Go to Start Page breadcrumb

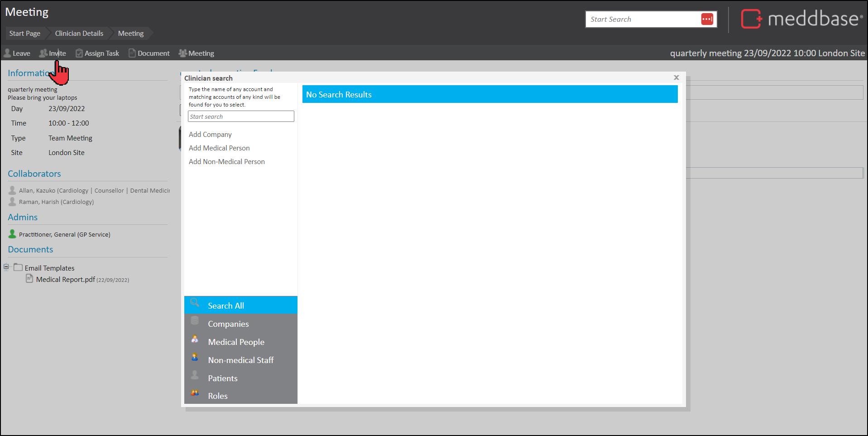[25, 34]
